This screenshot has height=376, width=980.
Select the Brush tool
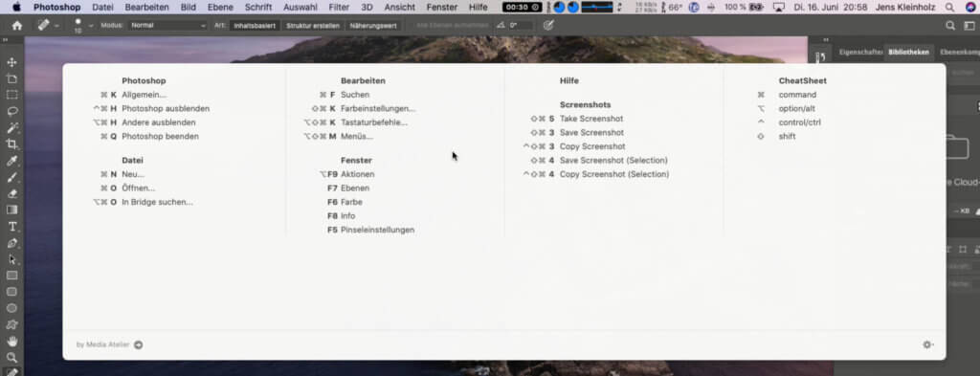[x=11, y=177]
